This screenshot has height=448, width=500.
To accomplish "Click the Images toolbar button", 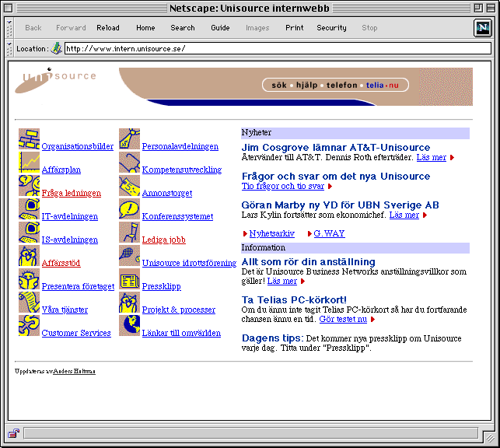I will [x=257, y=28].
